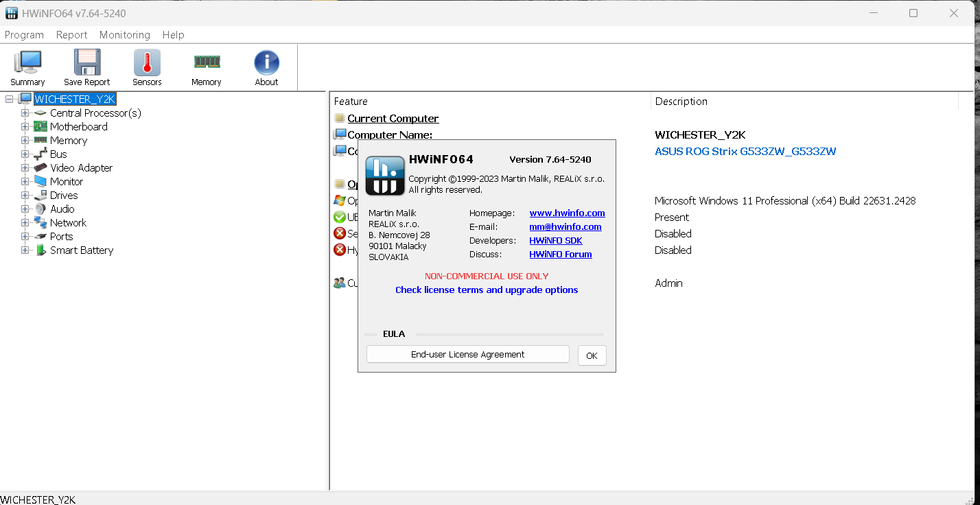Select the WICHESTER_Y2K tree root label

(75, 99)
